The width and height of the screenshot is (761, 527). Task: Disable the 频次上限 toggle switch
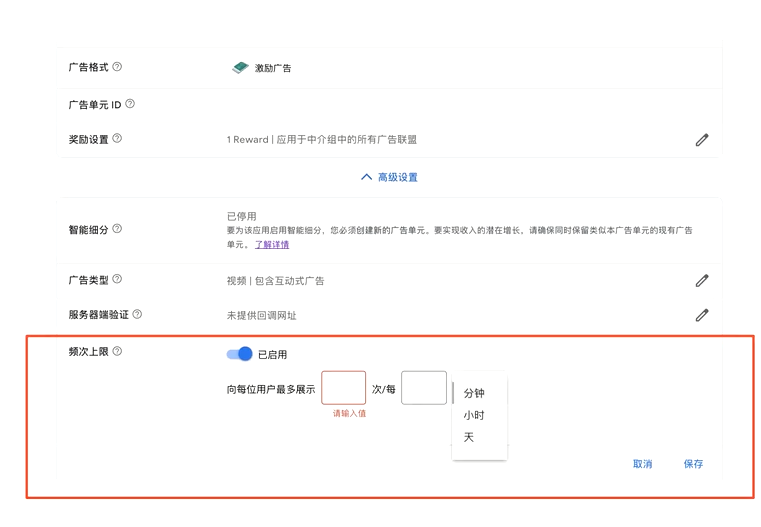pos(240,354)
